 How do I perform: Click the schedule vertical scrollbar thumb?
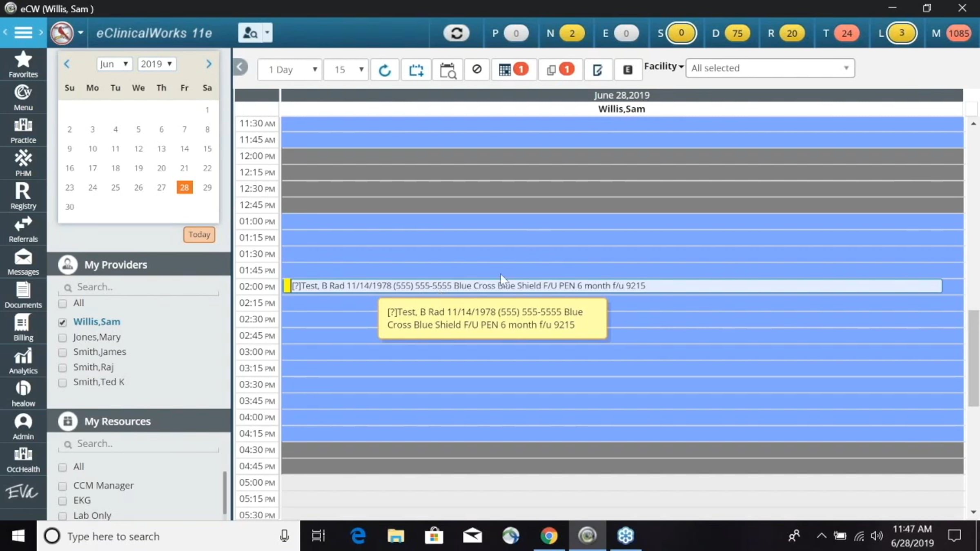(x=973, y=358)
